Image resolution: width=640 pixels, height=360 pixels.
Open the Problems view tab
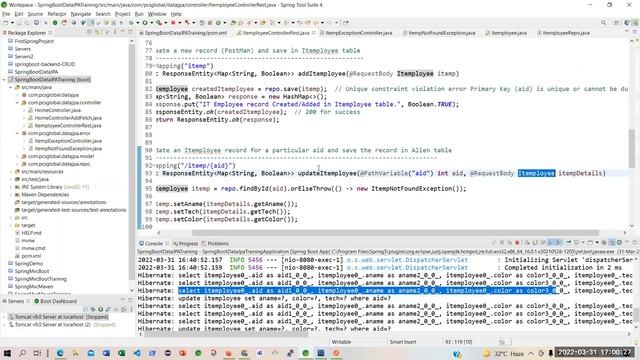215,243
